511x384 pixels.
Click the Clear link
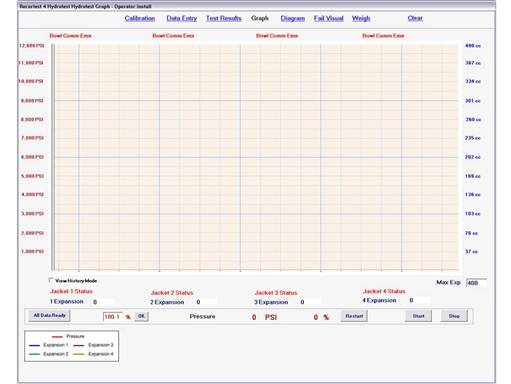click(415, 18)
